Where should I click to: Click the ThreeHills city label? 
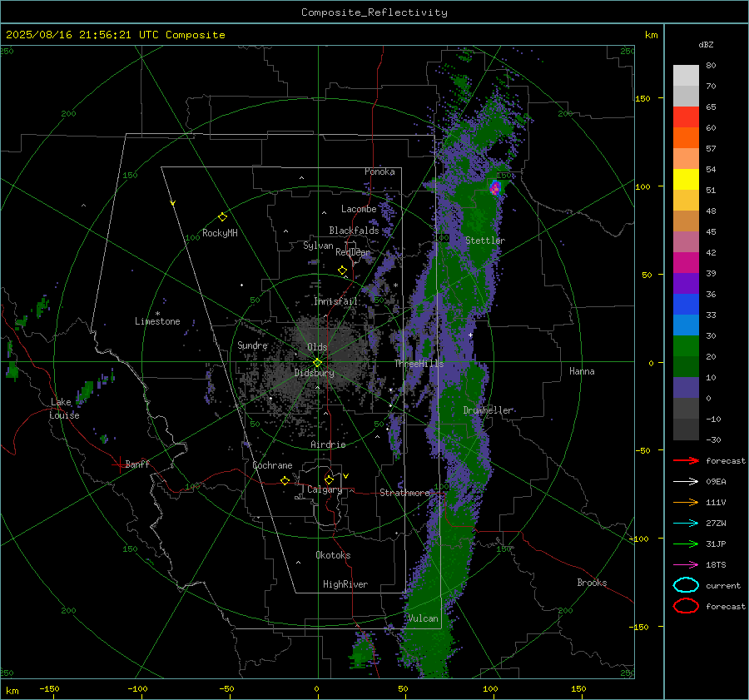pyautogui.click(x=419, y=364)
